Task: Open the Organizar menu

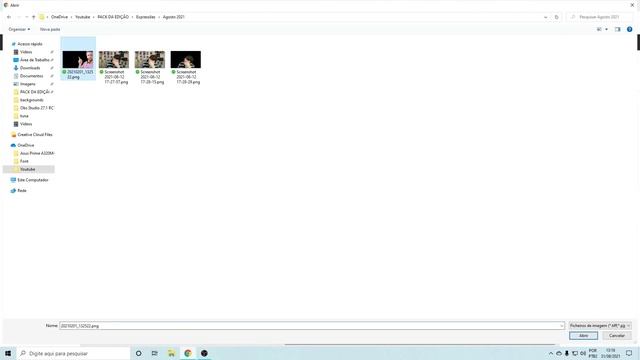Action: pyautogui.click(x=19, y=29)
